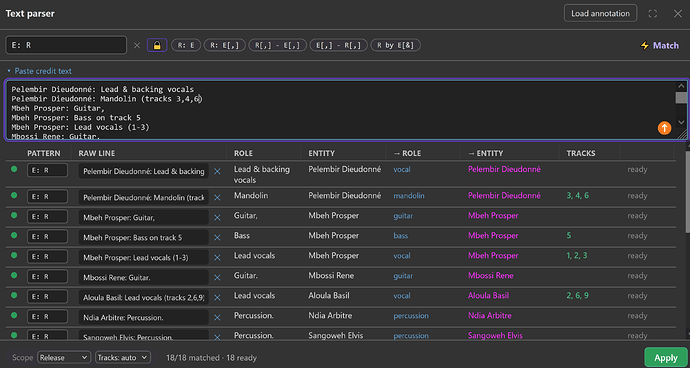690x368 pixels.
Task: Remove the Mbeh Prosper Guitar line
Action: click(217, 217)
